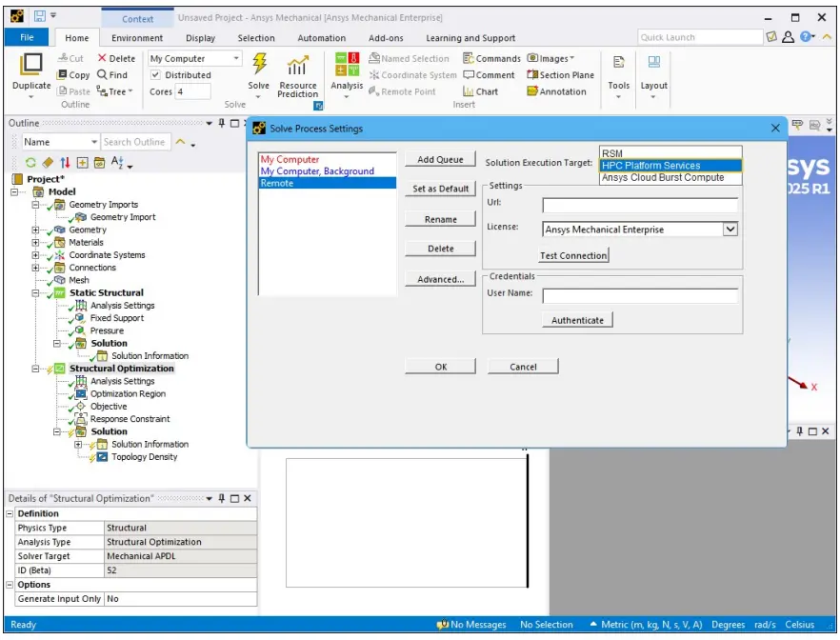
Task: Click OK in Solve Process Settings
Action: click(x=440, y=367)
